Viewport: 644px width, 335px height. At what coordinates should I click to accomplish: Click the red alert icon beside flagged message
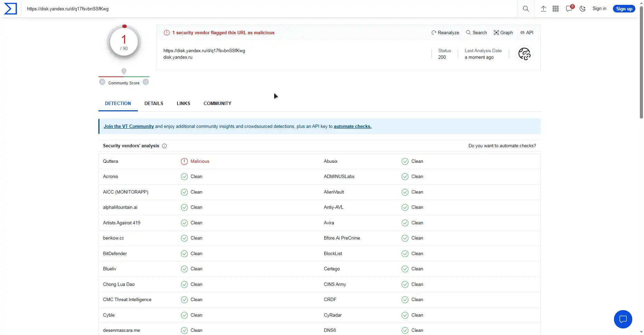[x=167, y=32]
